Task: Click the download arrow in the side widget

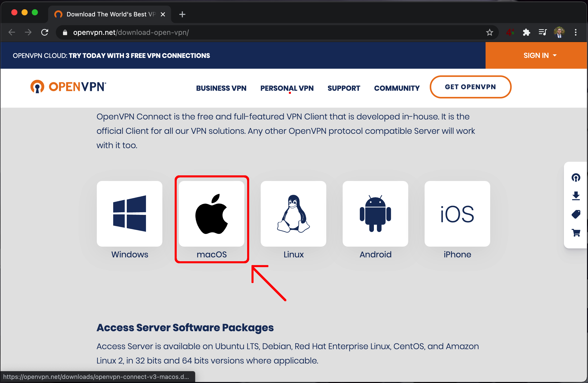Action: [x=576, y=196]
